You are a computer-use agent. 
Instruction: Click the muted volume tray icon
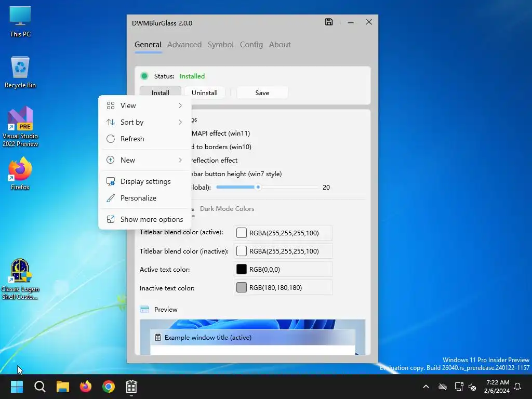472,387
